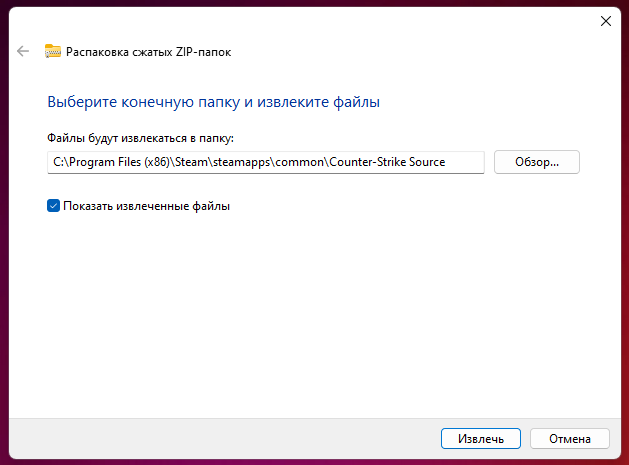Start extraction with the Извлечь button
The image size is (629, 465).
pyautogui.click(x=481, y=439)
